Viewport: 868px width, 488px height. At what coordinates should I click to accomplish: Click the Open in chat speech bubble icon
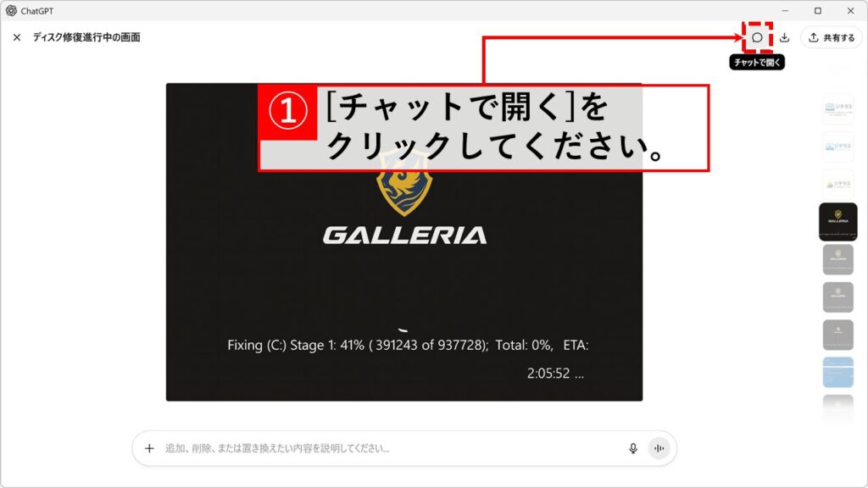point(757,37)
